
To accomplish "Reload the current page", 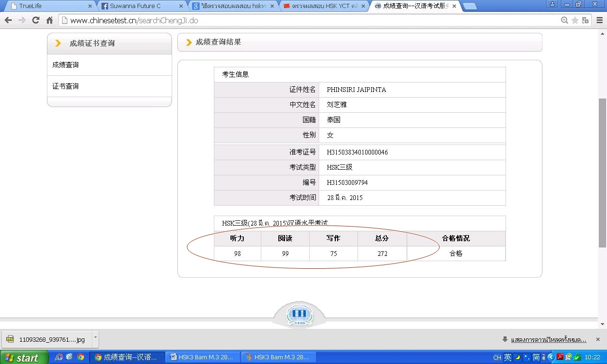I will [36, 20].
